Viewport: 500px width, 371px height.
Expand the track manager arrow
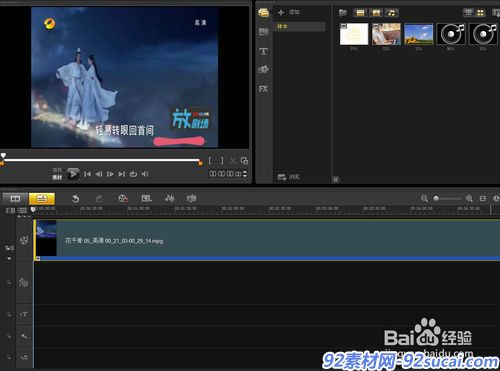[9, 259]
